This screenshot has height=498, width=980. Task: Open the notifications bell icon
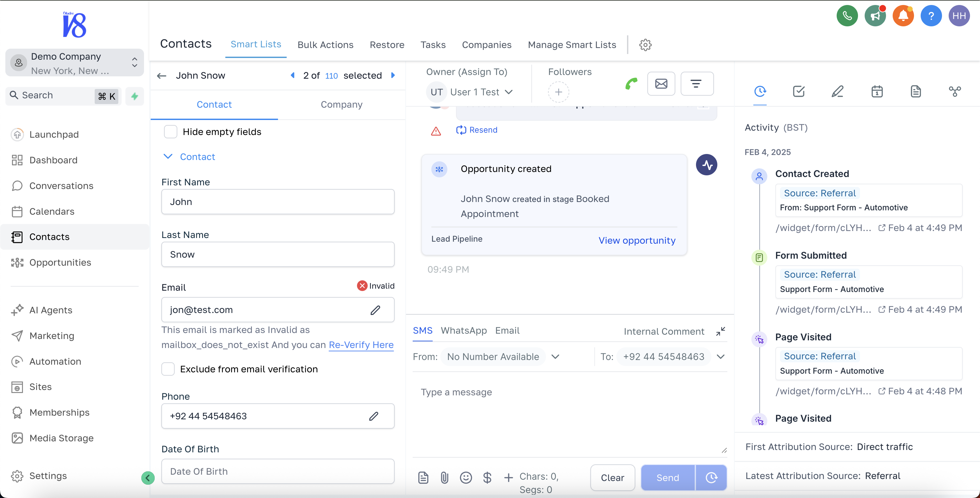click(903, 16)
